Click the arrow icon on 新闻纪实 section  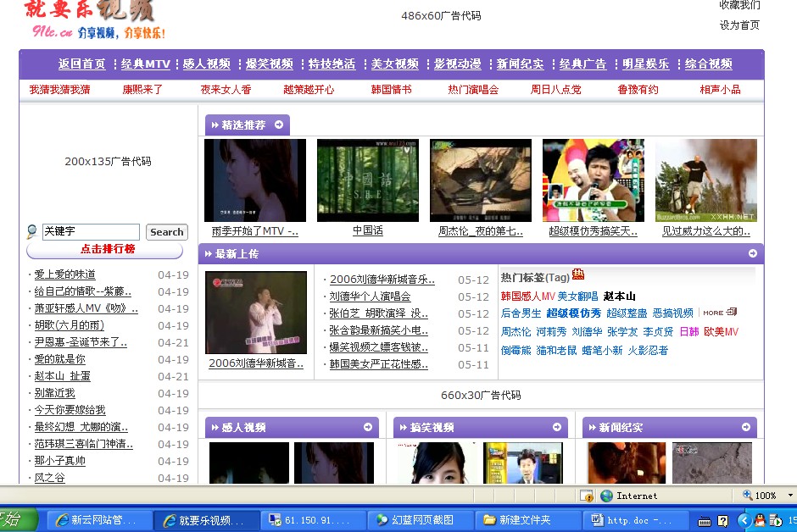(745, 427)
